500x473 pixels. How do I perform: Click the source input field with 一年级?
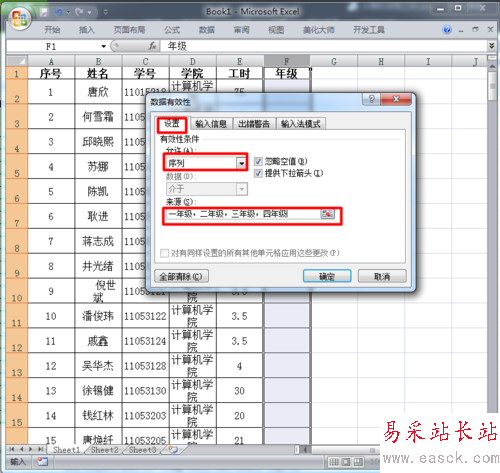point(243,214)
